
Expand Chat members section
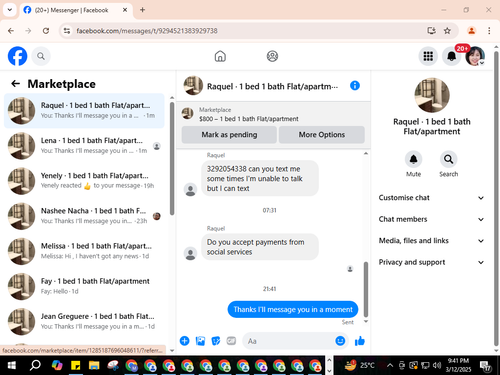[431, 219]
